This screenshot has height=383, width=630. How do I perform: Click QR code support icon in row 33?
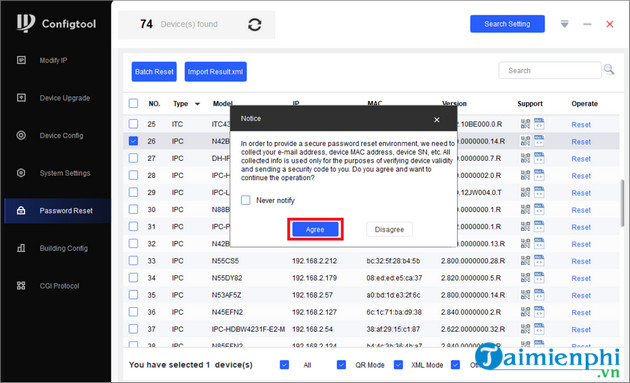[x=526, y=260]
